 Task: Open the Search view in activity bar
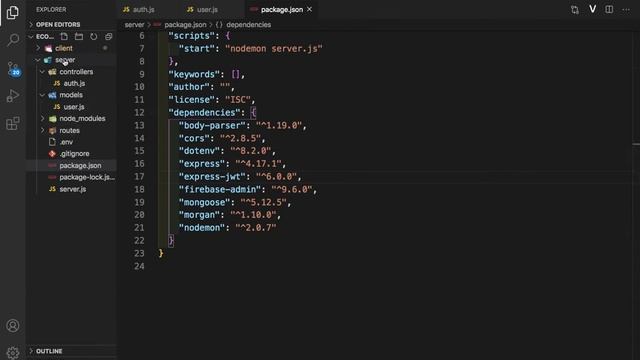pyautogui.click(x=13, y=40)
